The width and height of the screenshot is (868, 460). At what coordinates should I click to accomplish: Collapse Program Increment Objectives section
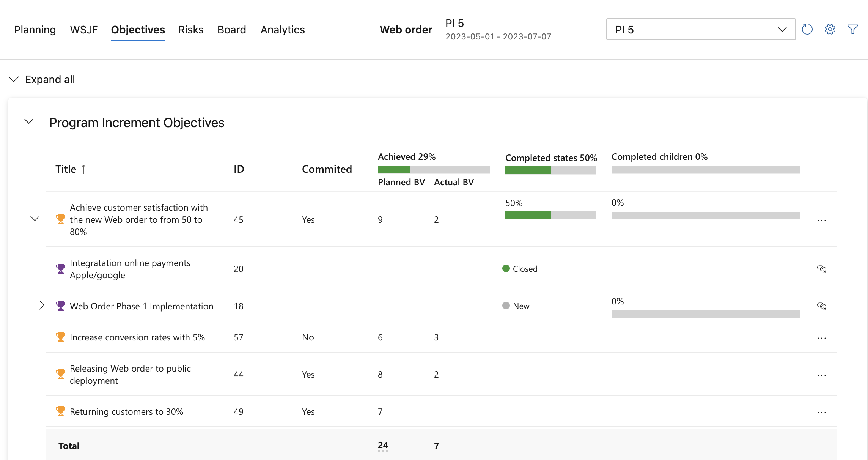29,122
